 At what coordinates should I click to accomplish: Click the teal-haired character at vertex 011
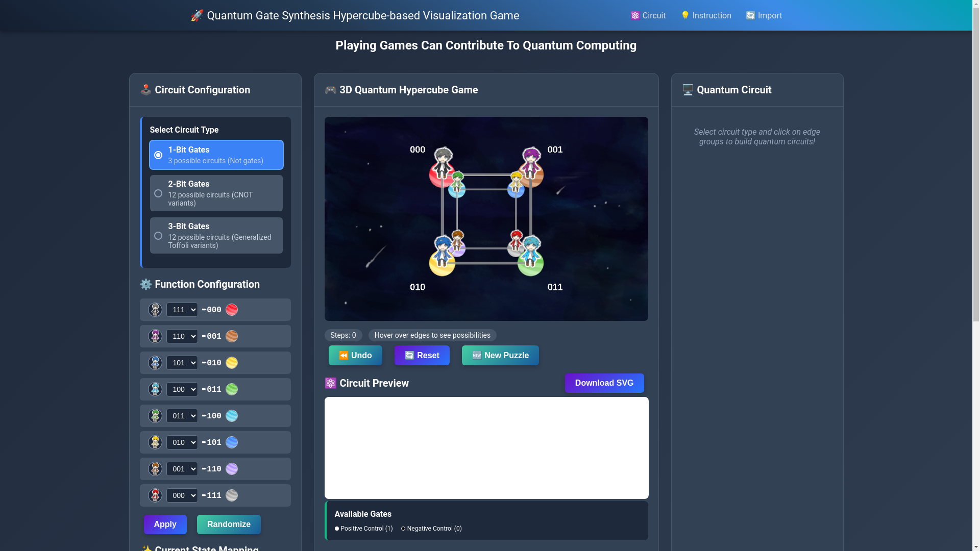(x=531, y=251)
